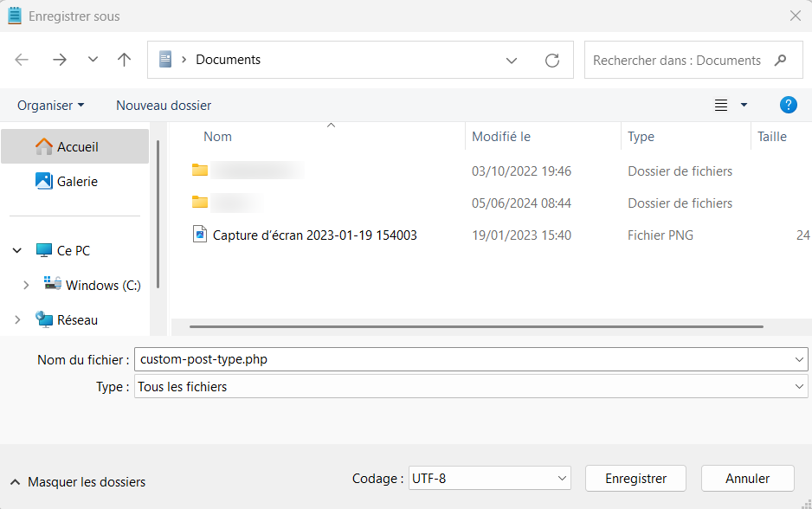Go up one folder level

tap(124, 59)
